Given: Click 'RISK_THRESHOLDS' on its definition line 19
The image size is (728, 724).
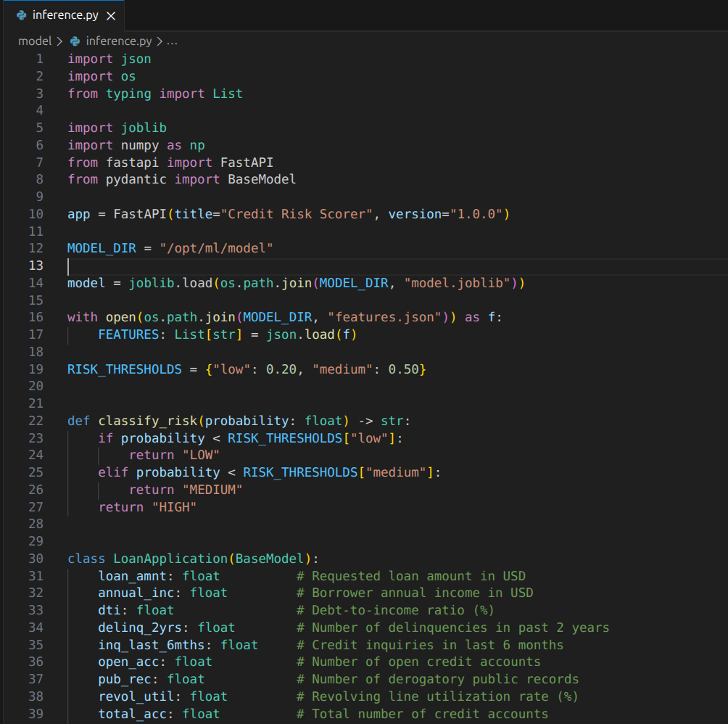Looking at the screenshot, I should click(125, 369).
